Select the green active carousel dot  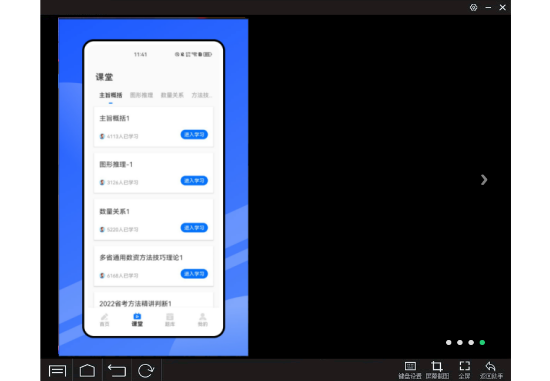point(482,342)
